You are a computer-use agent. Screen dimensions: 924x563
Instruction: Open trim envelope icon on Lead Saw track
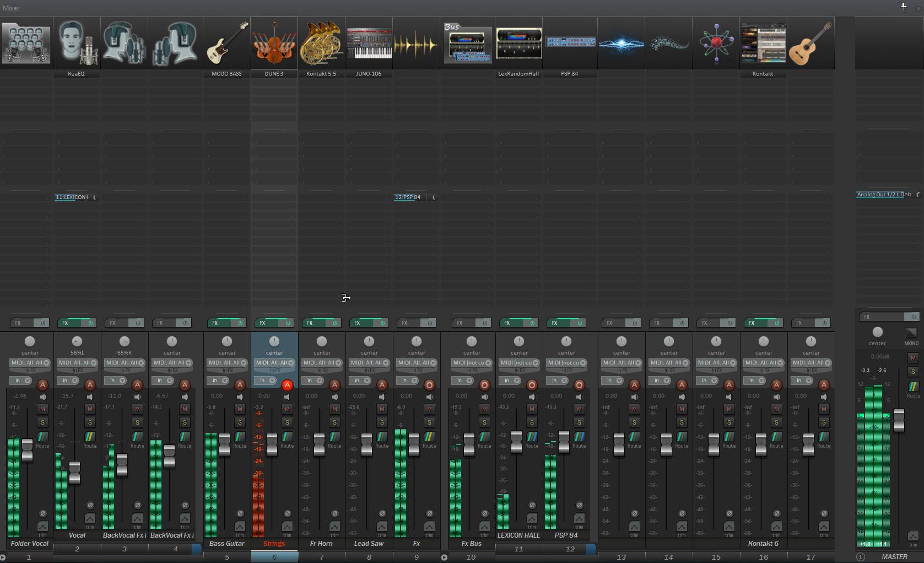tap(382, 527)
